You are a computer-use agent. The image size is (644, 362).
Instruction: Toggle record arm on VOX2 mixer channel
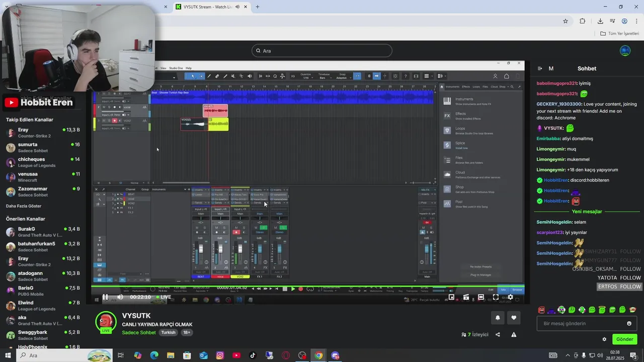[x=236, y=232]
